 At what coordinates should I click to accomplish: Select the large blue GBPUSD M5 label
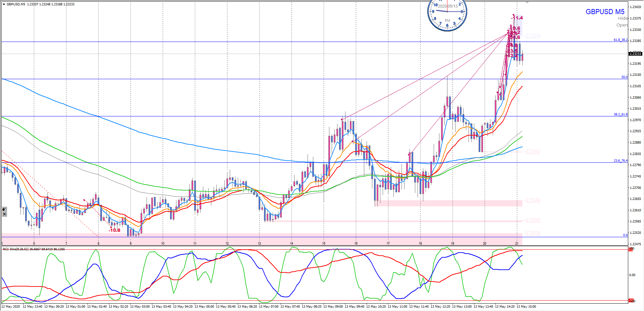[x=605, y=12]
